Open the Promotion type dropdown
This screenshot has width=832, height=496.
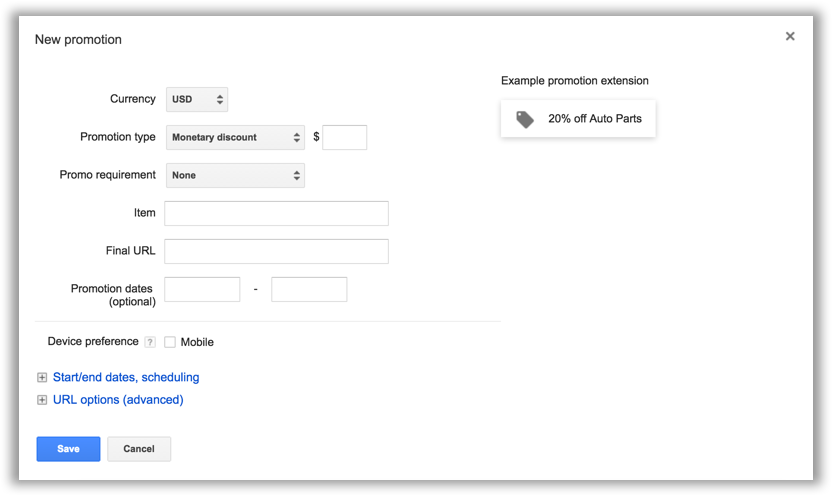click(x=235, y=137)
